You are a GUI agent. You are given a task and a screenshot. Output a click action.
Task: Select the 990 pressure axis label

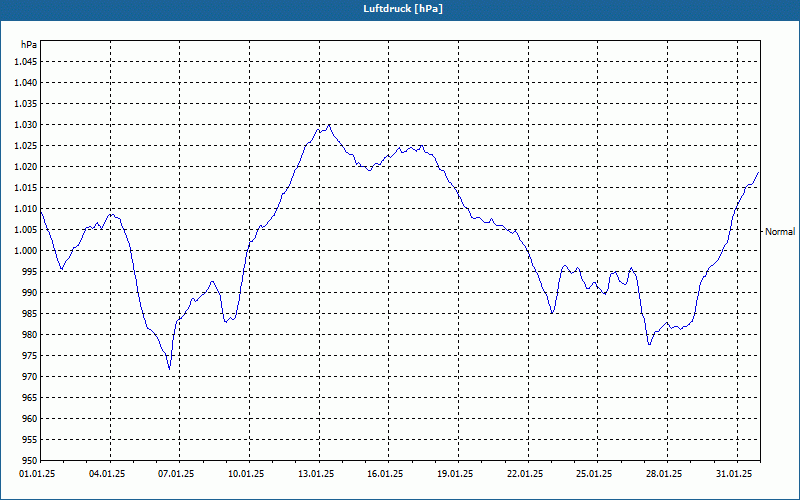[30, 293]
